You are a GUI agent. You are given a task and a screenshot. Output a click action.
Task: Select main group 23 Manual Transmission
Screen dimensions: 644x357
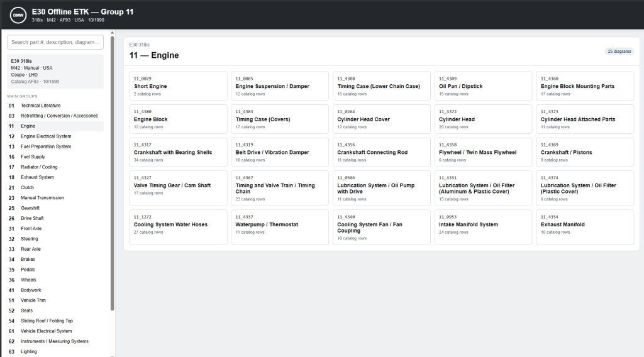55,198
